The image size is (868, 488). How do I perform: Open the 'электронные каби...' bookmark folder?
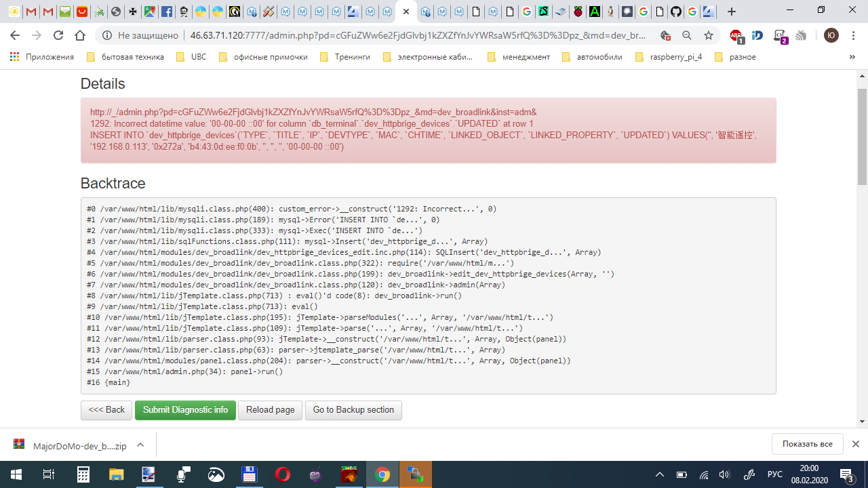coord(428,57)
